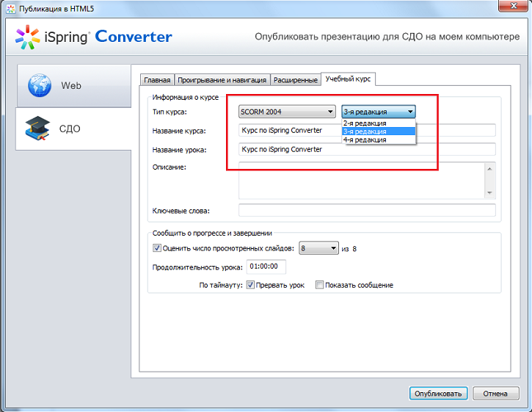
Task: Choose 2-я редакция from the list
Action: (x=379, y=123)
